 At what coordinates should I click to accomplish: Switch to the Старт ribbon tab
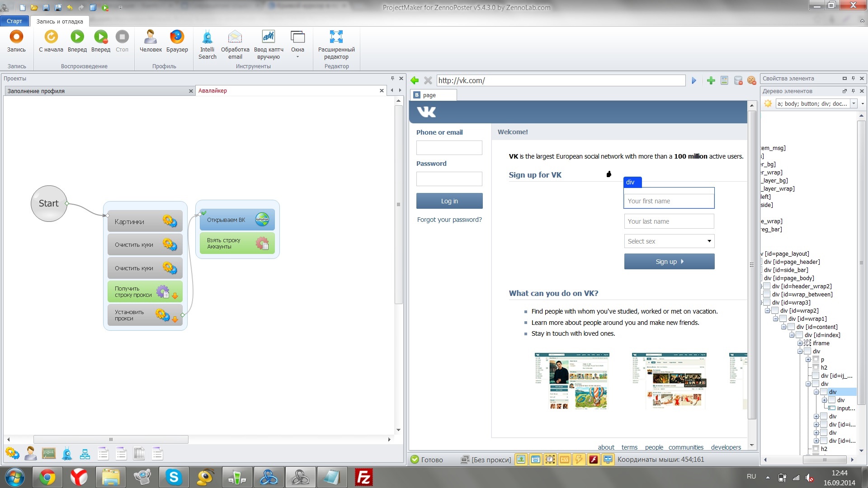pos(14,21)
